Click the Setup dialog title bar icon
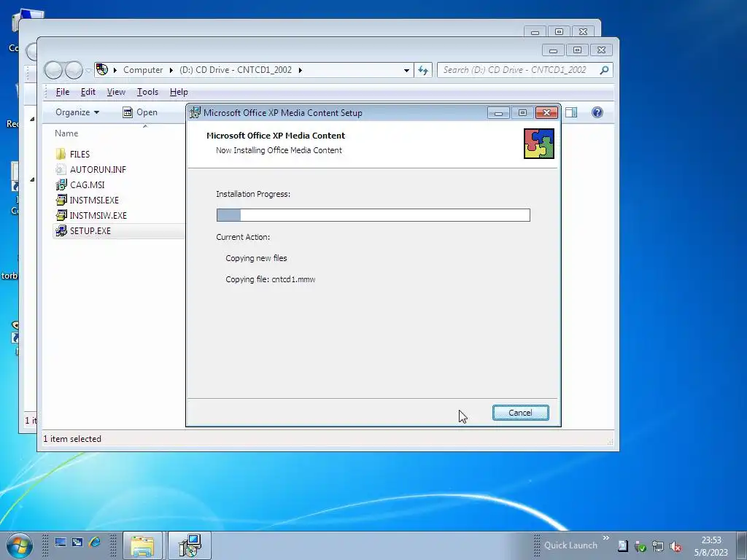 tap(195, 113)
